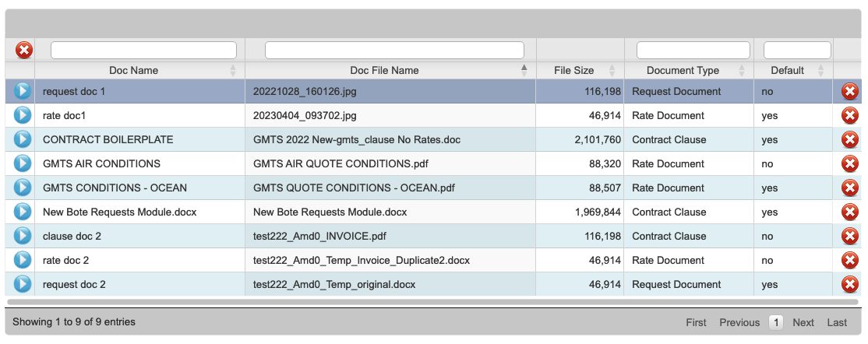Screen dimensions: 868x344
Task: Delete the clause doc 2 row using its red X
Action: (x=850, y=237)
